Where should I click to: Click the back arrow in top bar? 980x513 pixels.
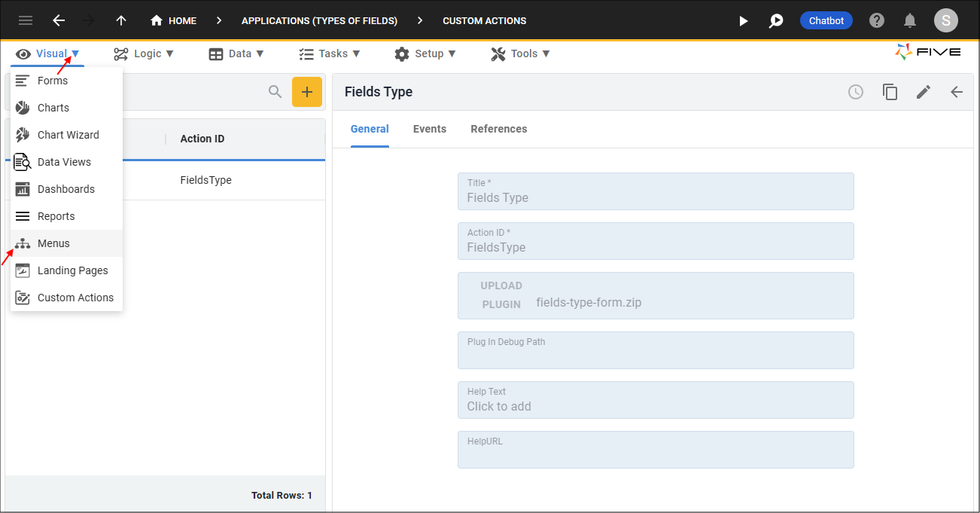tap(59, 20)
